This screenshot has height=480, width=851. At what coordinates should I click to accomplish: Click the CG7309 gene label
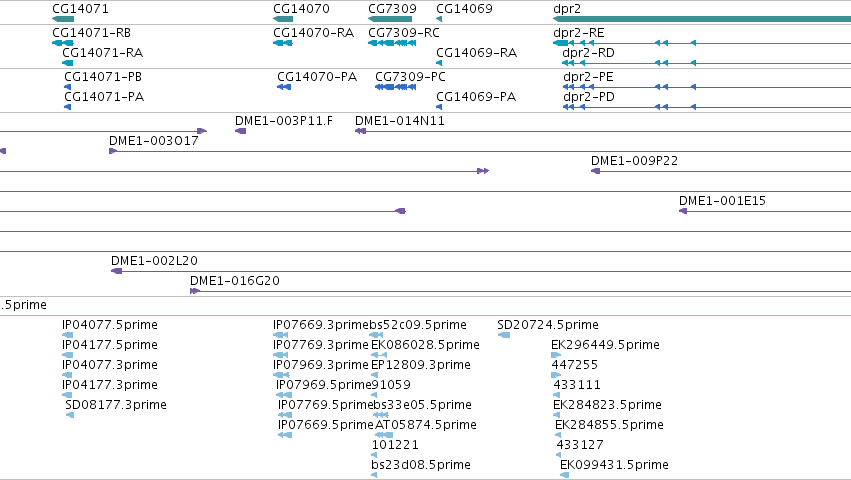click(392, 9)
